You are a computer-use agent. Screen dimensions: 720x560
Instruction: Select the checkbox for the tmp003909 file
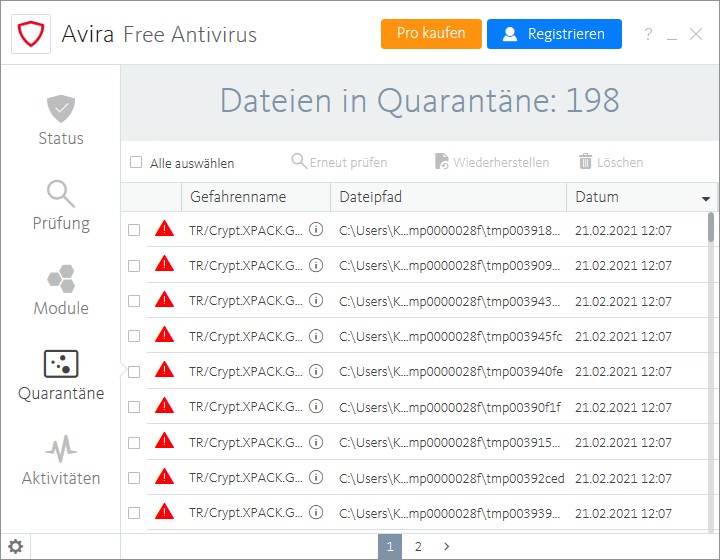(x=134, y=266)
